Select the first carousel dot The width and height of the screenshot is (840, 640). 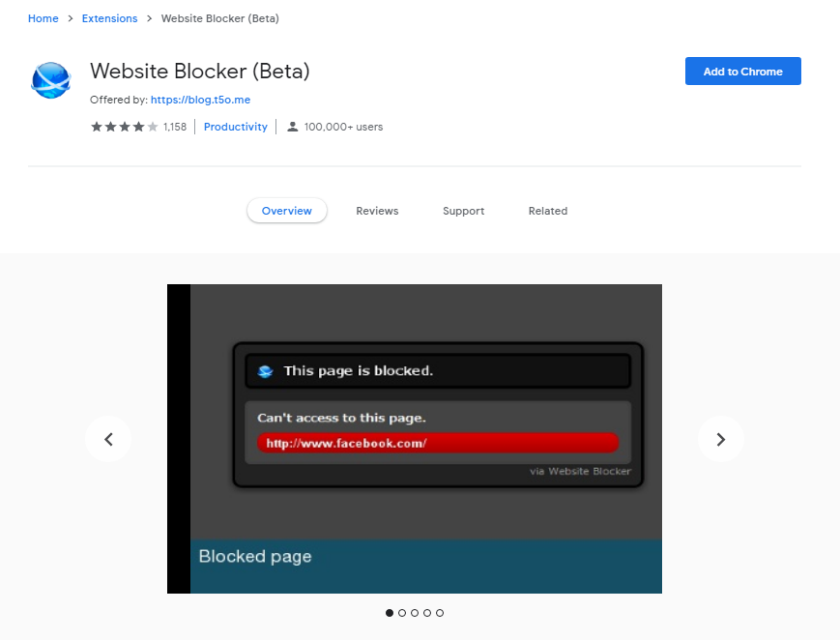[390, 613]
